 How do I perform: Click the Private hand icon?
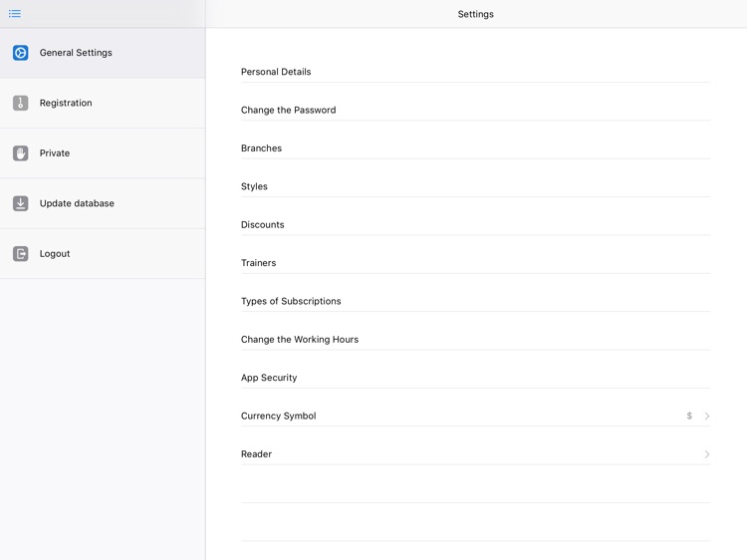pos(21,153)
